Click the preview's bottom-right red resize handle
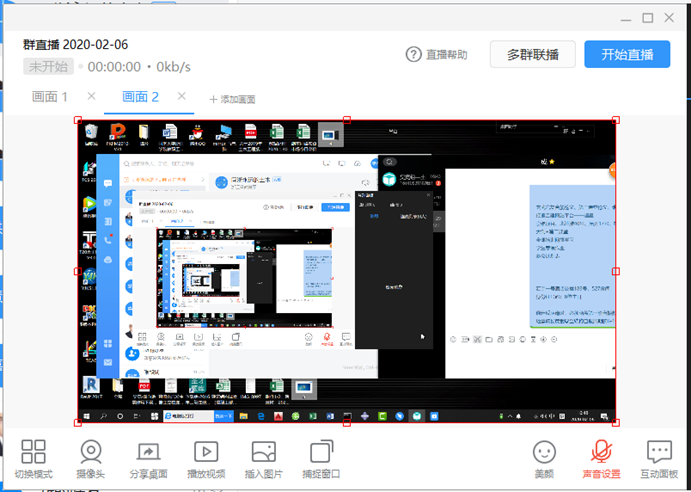The width and height of the screenshot is (691, 492). pyautogui.click(x=615, y=424)
